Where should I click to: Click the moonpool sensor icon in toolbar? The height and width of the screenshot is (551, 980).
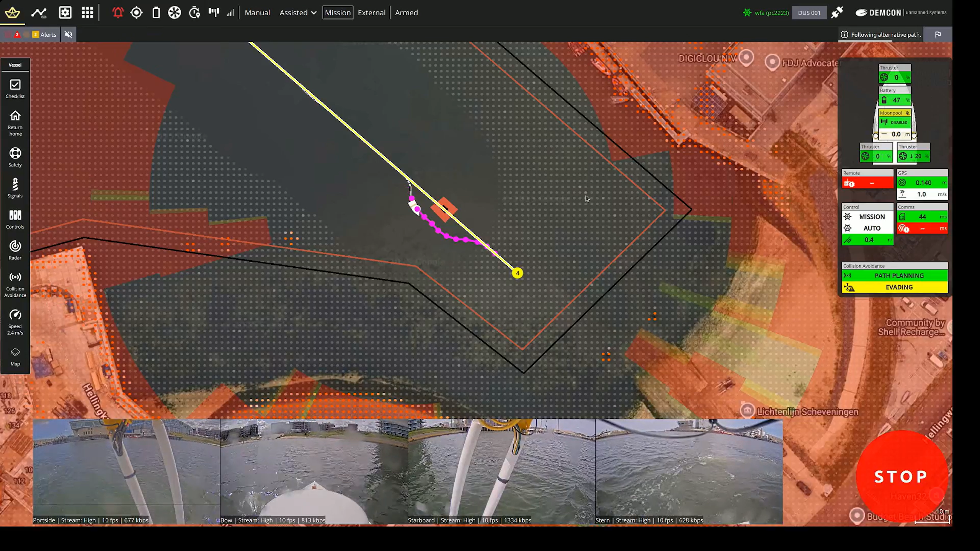click(x=214, y=13)
